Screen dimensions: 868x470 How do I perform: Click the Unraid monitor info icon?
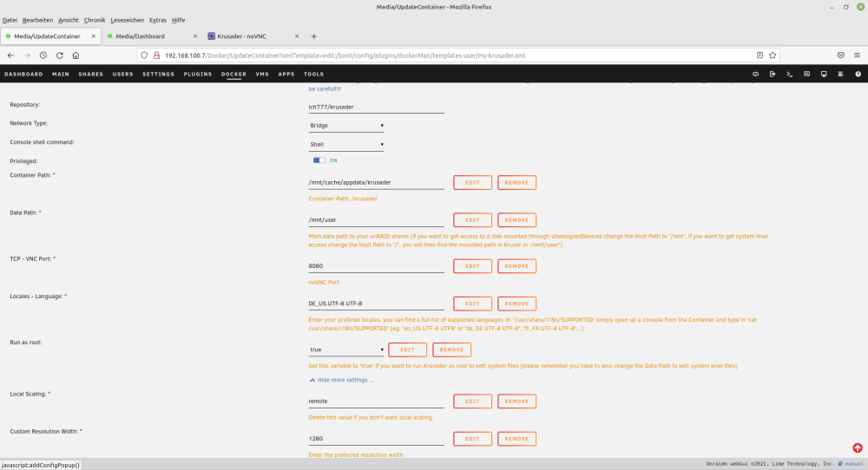point(824,74)
